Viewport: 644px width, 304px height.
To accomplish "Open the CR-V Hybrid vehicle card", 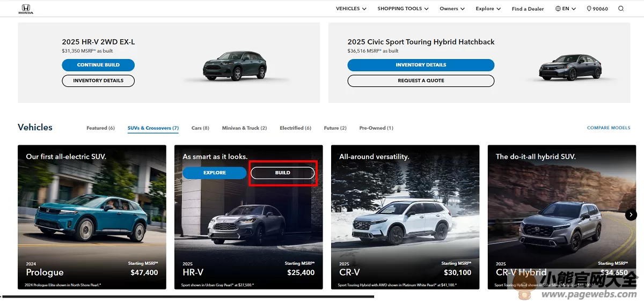I will point(562,217).
